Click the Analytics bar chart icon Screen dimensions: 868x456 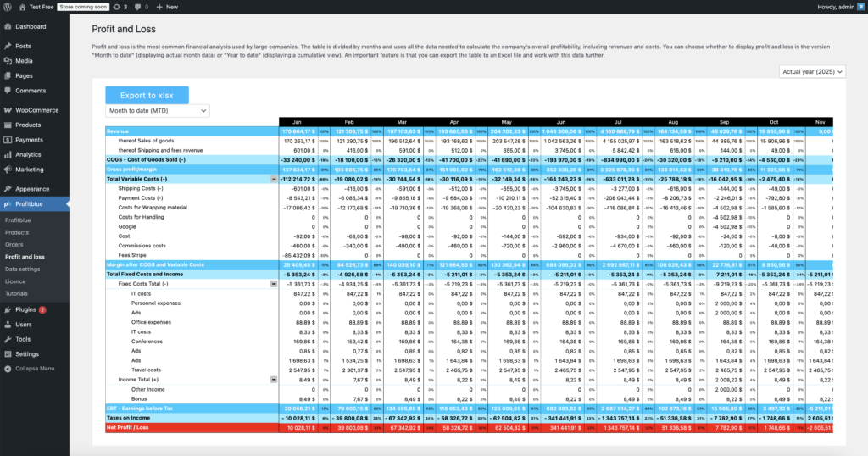(8, 154)
